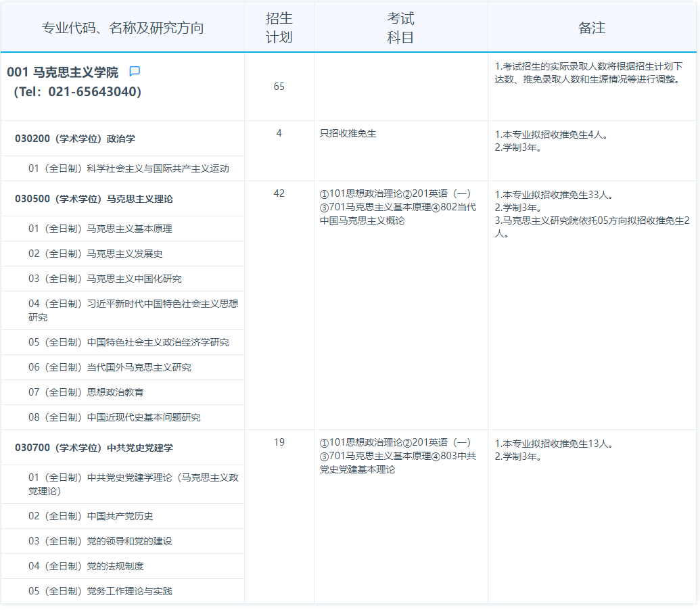Select the 001 马克思主义学院 heading
Viewport: 700px width, 610px height.
tap(62, 72)
